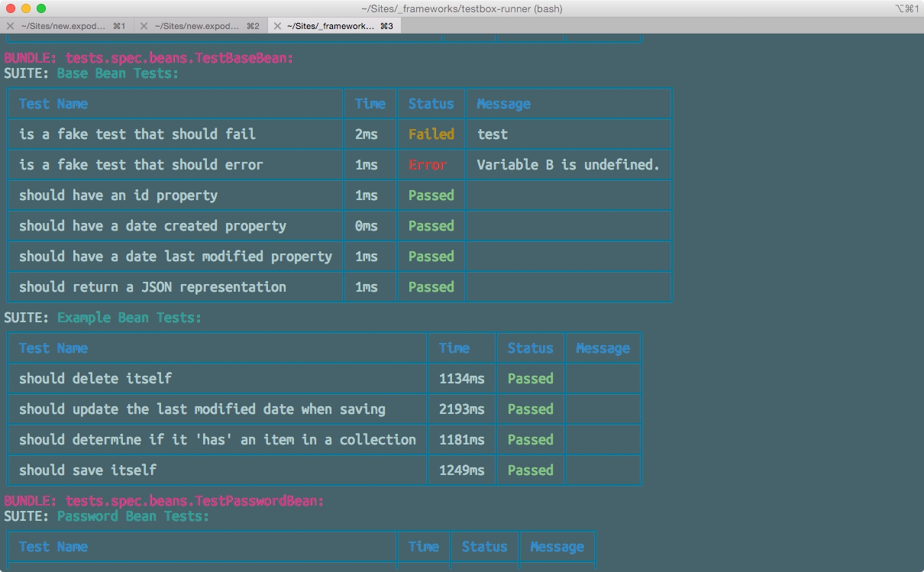This screenshot has width=924, height=572.
Task: Click the 'Example Bean Tests:' suite name
Action: tap(129, 318)
